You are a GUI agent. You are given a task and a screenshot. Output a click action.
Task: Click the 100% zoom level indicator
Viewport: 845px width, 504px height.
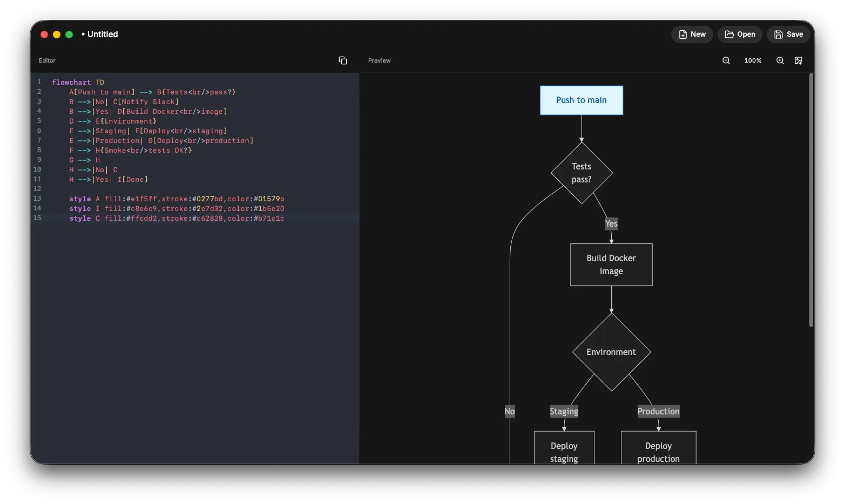[753, 60]
